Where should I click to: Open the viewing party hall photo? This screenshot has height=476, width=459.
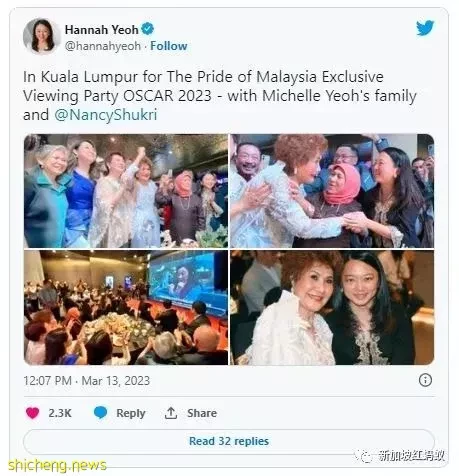click(126, 308)
